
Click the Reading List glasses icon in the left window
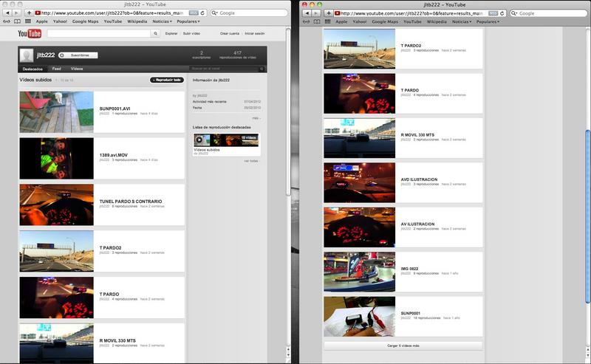[8, 21]
